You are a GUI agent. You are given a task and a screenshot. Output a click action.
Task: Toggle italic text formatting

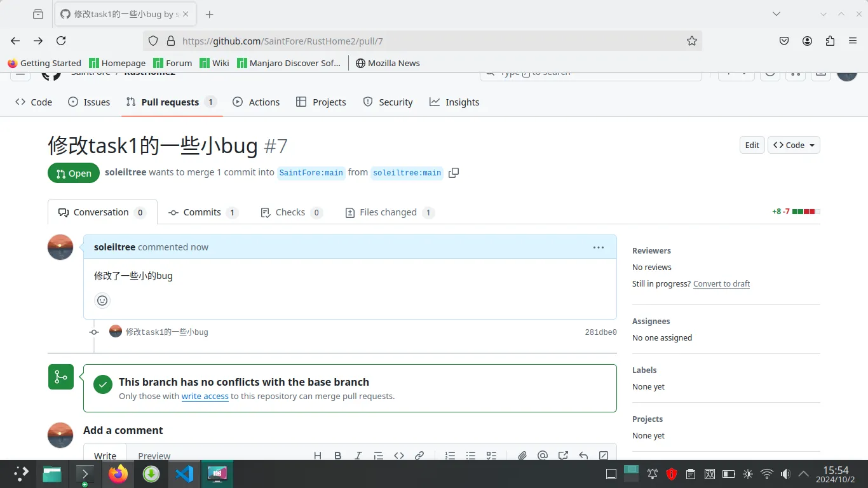358,456
